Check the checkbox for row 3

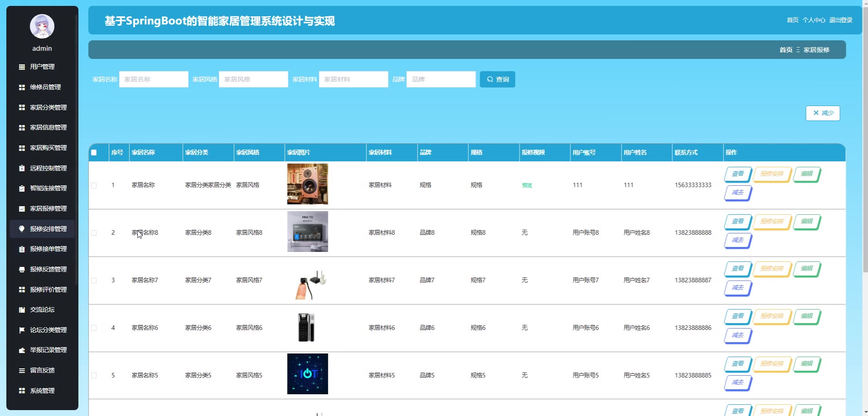[94, 281]
